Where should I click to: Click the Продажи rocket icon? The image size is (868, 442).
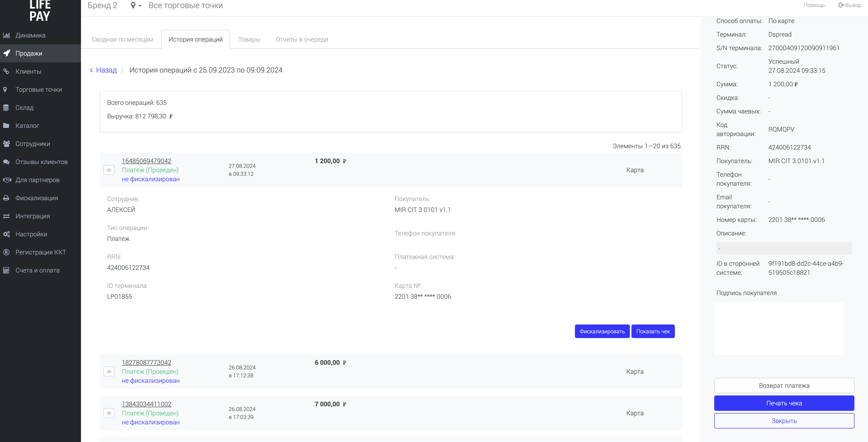click(x=6, y=53)
